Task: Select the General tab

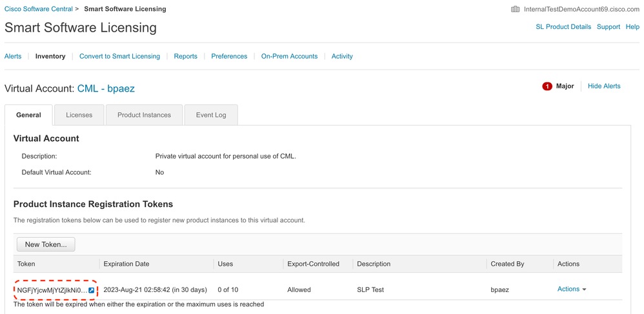Action: click(x=28, y=115)
